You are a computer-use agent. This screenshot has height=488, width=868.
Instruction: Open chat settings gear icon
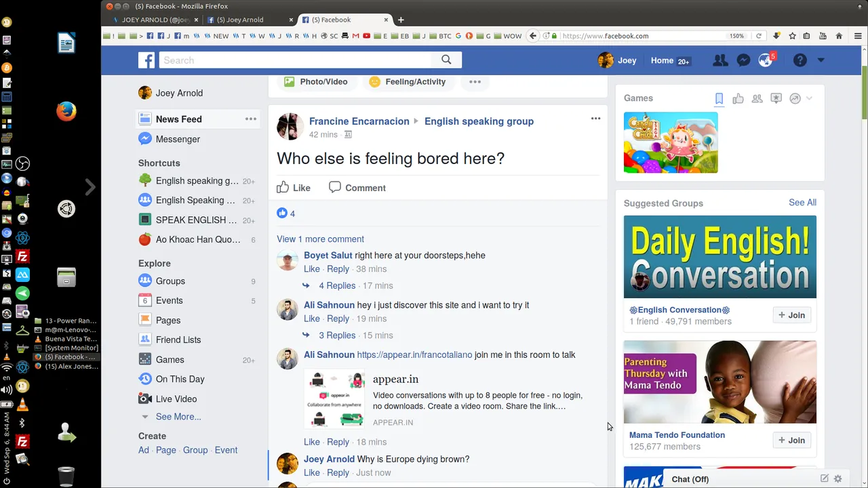pyautogui.click(x=838, y=479)
